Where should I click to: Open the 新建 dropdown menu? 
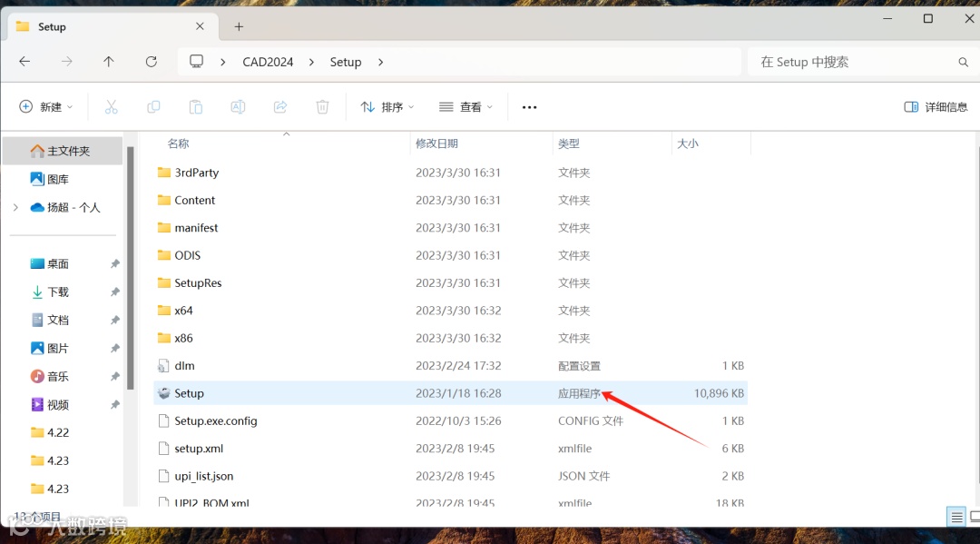(x=45, y=107)
